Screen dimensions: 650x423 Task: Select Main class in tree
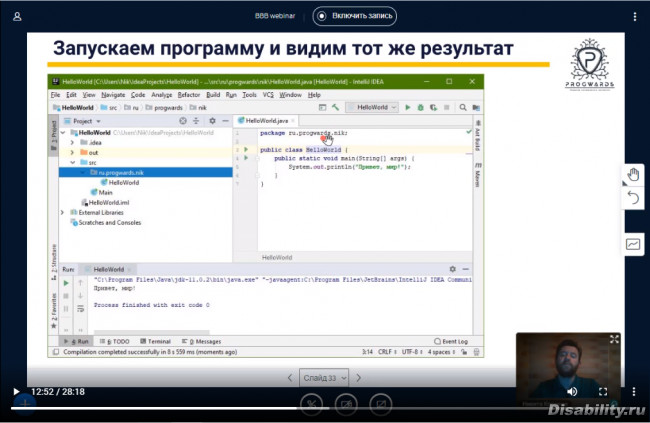[102, 192]
